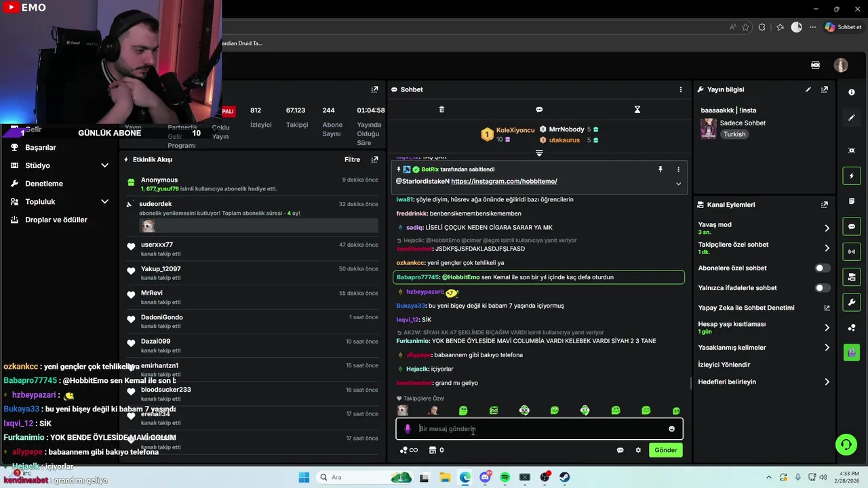Click the channel points infinity icon
This screenshot has width=868, height=488.
pos(409,450)
